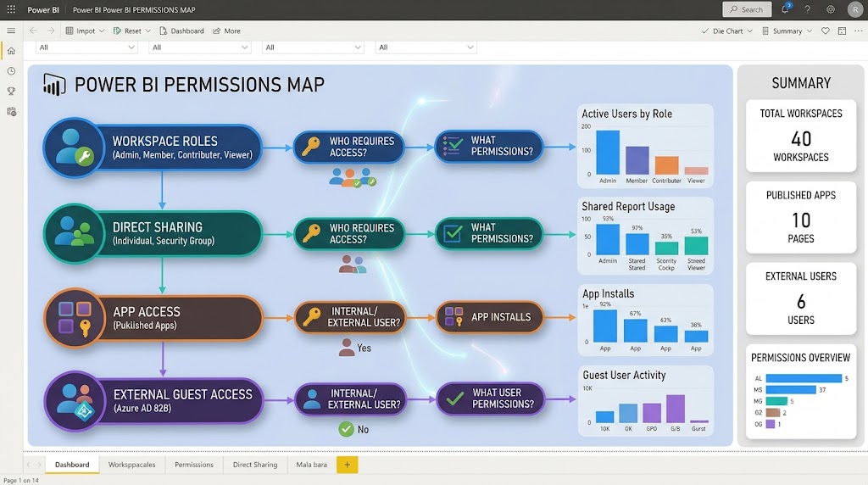This screenshot has height=485, width=868.
Task: Open Recent clock icon in sidebar
Action: [11, 71]
